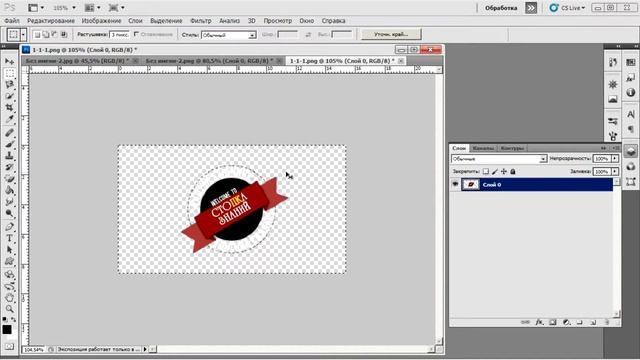Select the Eyedropper tool
The image size is (640, 360).
pyautogui.click(x=9, y=119)
